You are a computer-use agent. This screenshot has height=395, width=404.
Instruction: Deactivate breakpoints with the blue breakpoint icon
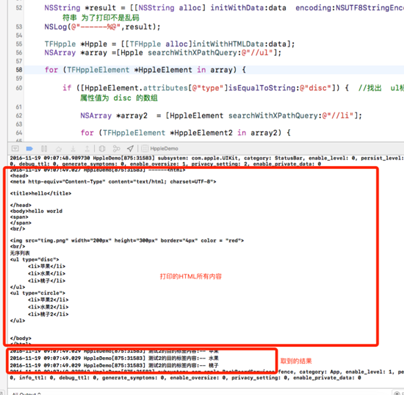30,149
